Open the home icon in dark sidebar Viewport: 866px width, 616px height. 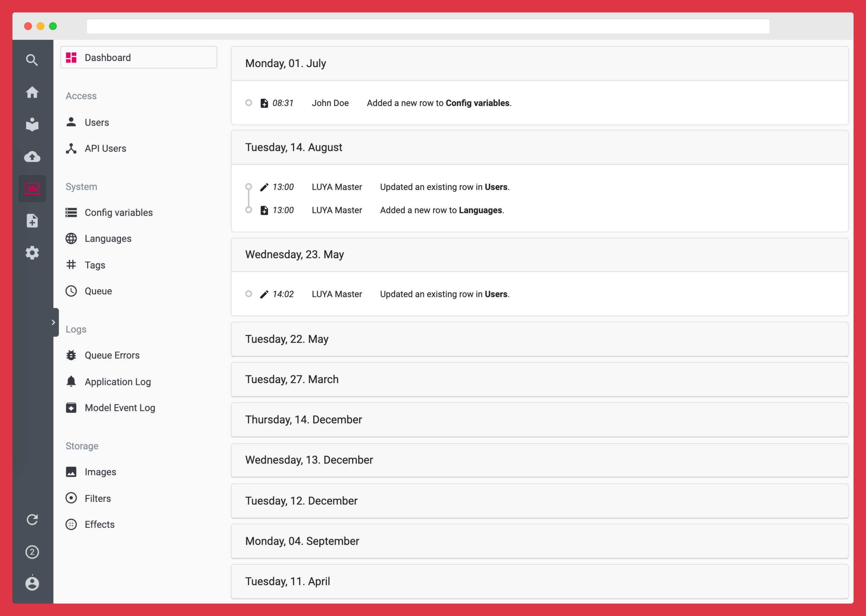(x=32, y=92)
